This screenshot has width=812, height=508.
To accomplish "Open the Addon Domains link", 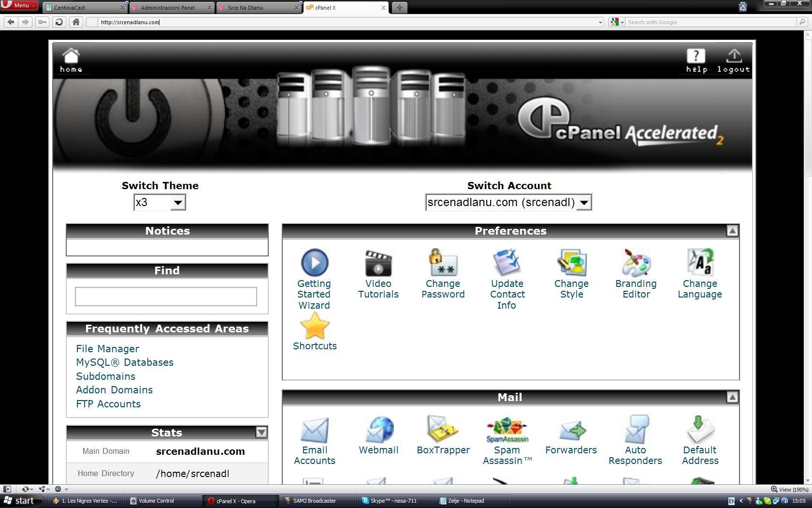I will coord(114,390).
